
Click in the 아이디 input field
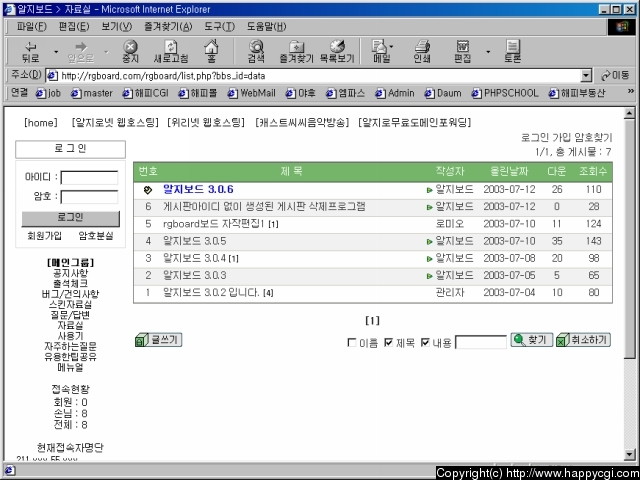click(x=89, y=178)
